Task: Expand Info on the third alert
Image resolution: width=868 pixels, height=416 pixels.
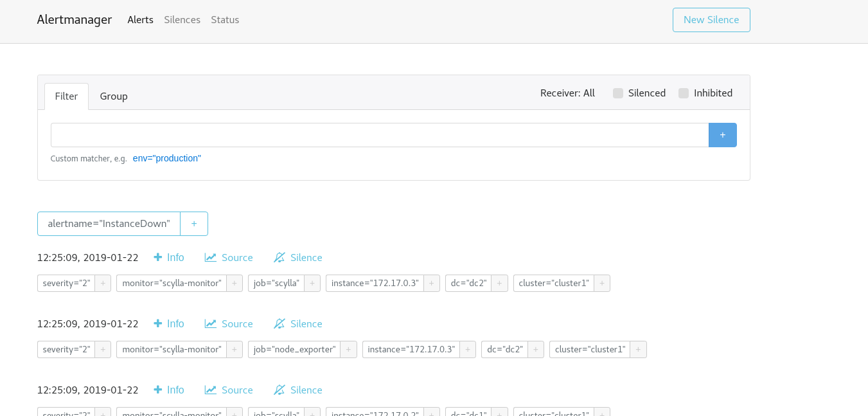Action: [x=168, y=390]
